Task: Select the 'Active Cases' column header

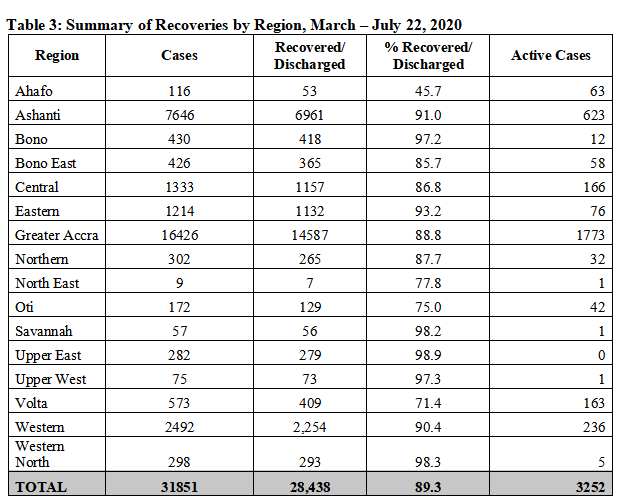Action: (x=550, y=56)
